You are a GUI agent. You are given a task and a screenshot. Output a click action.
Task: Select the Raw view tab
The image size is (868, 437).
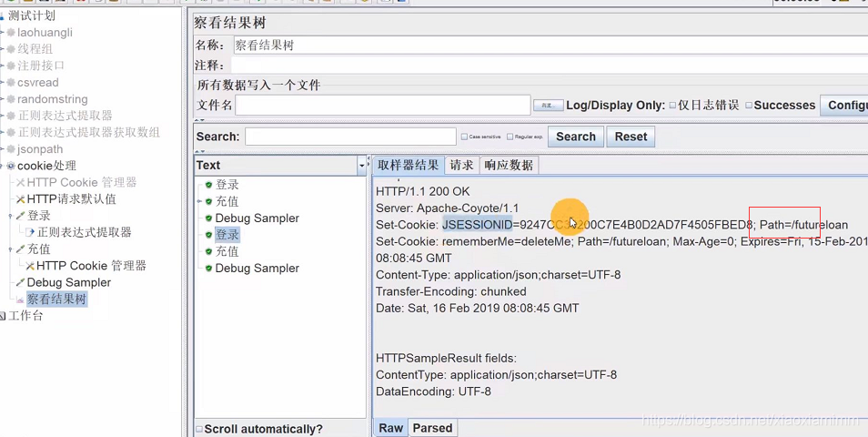pos(391,428)
